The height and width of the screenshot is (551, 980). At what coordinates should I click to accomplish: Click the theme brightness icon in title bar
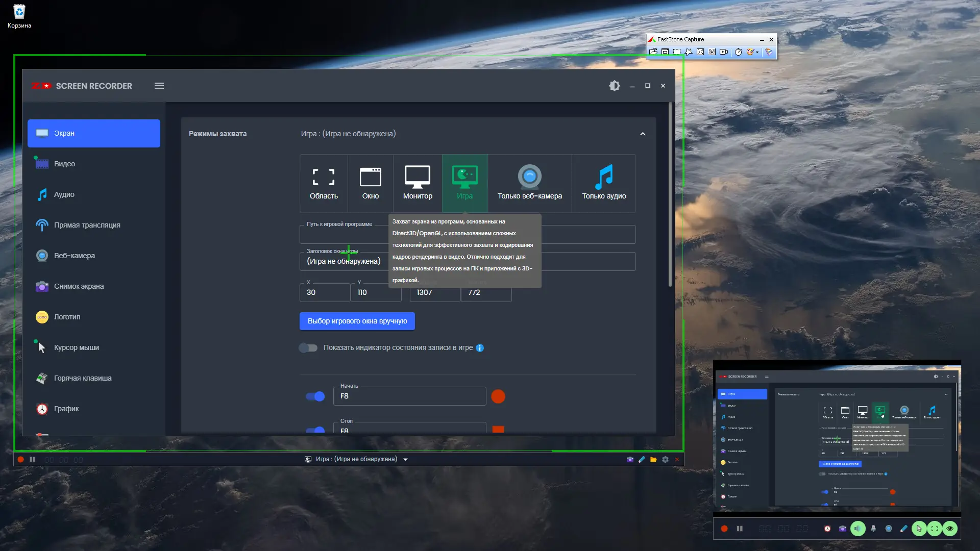pyautogui.click(x=615, y=86)
